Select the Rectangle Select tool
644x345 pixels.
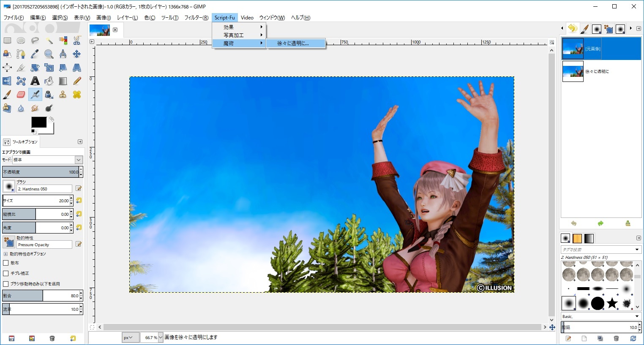7,41
